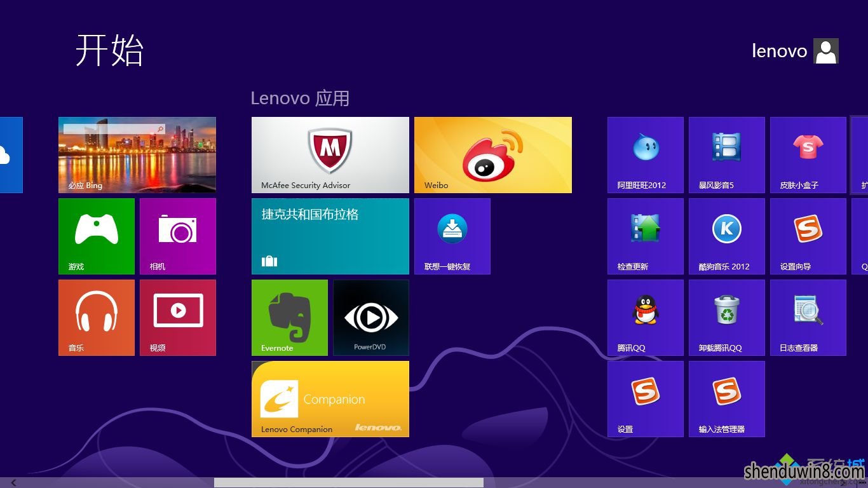Launch the Games (游戏) tile

pyautogui.click(x=97, y=236)
